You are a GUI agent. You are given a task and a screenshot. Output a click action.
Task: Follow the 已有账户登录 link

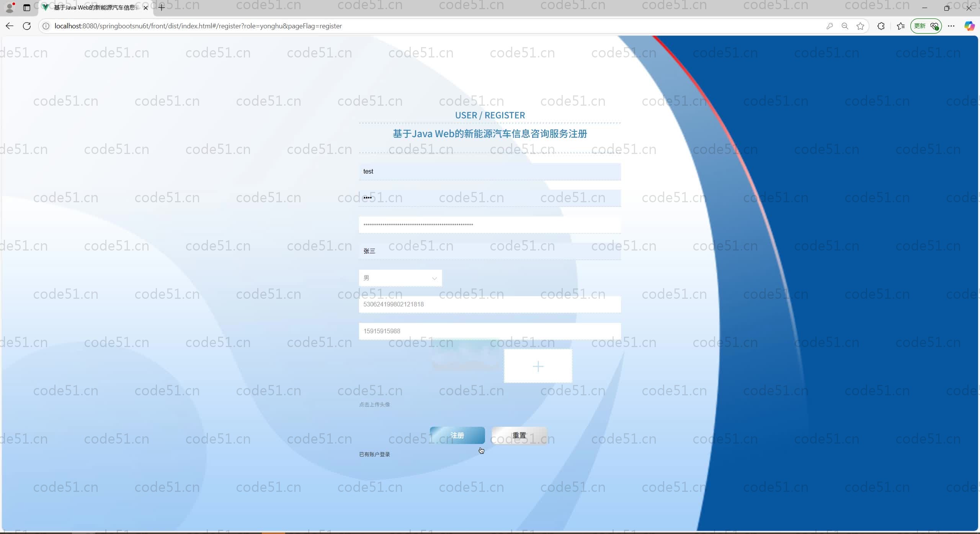[x=374, y=454]
